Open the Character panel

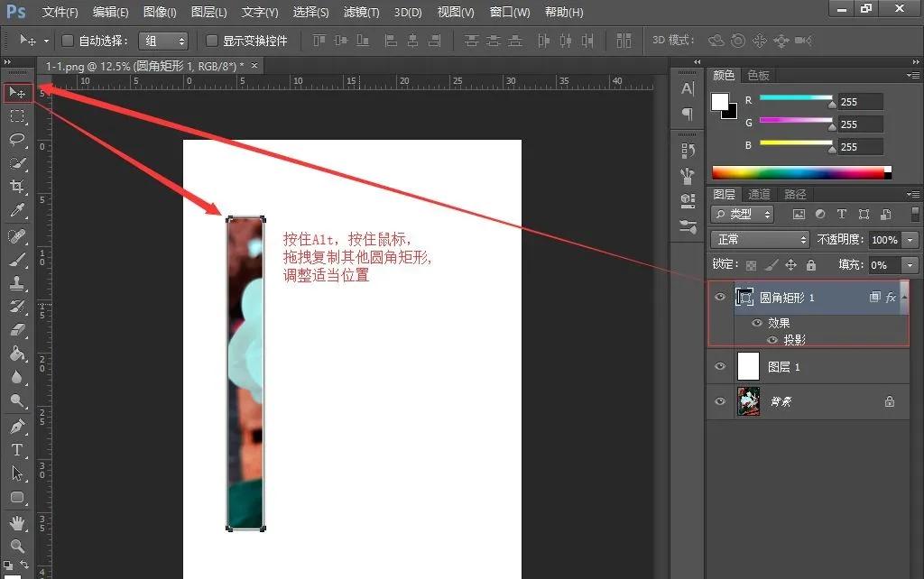[687, 90]
